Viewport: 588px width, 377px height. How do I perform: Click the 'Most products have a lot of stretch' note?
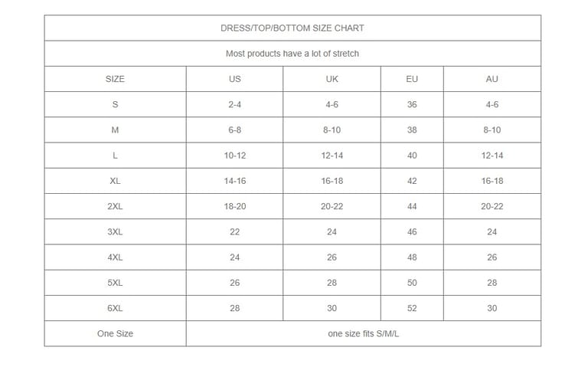pos(292,54)
